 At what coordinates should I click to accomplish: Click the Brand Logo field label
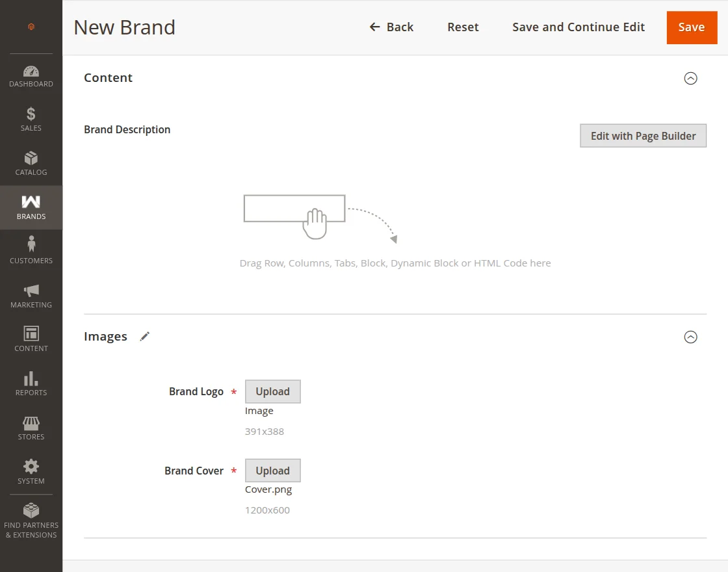point(196,391)
